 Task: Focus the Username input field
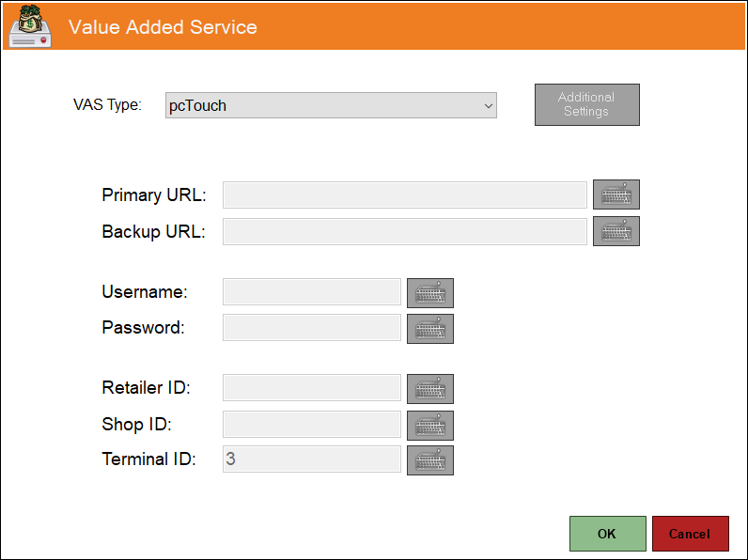311,292
